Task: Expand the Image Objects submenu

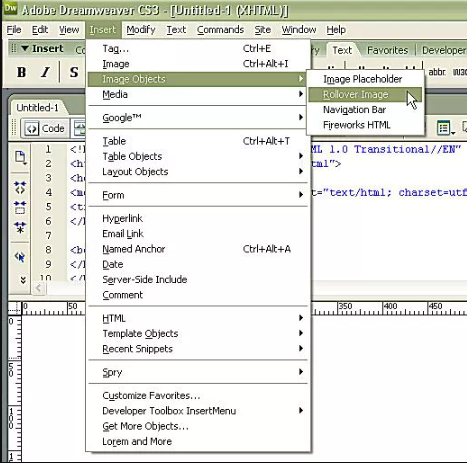Action: pos(197,79)
